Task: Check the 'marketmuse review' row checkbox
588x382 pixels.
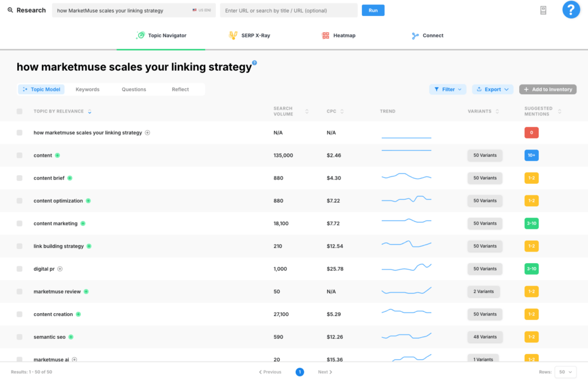Action: pos(20,292)
